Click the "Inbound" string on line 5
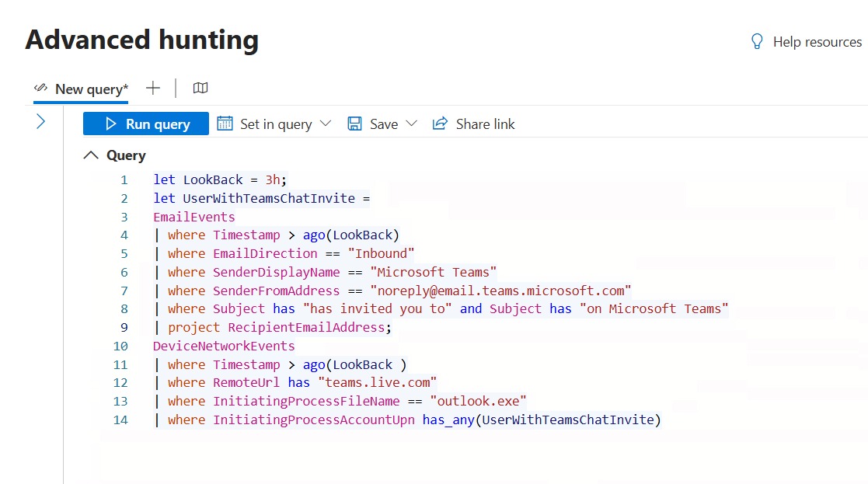 point(381,253)
